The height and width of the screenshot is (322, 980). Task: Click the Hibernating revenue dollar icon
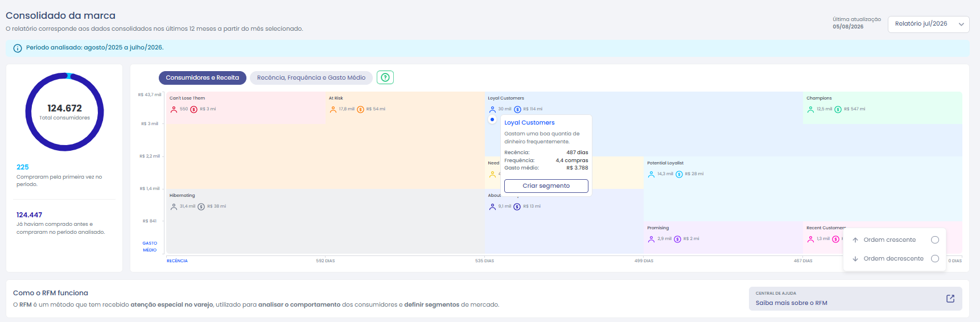(x=201, y=207)
